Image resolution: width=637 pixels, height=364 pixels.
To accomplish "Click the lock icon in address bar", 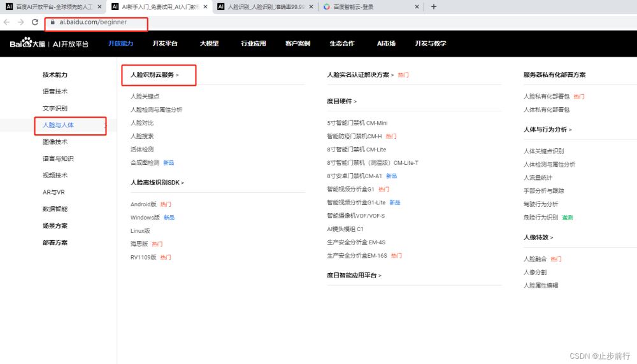I will click(52, 22).
